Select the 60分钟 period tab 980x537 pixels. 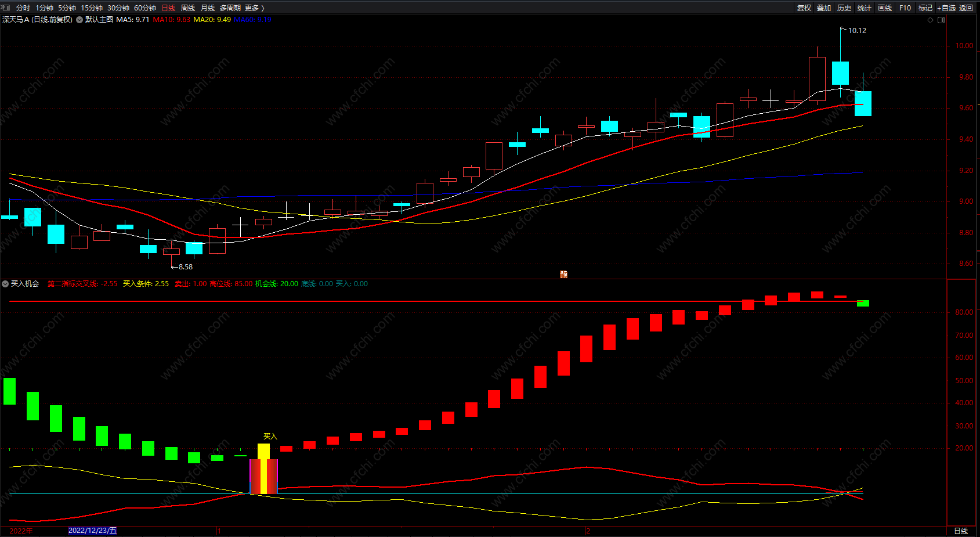pos(145,8)
